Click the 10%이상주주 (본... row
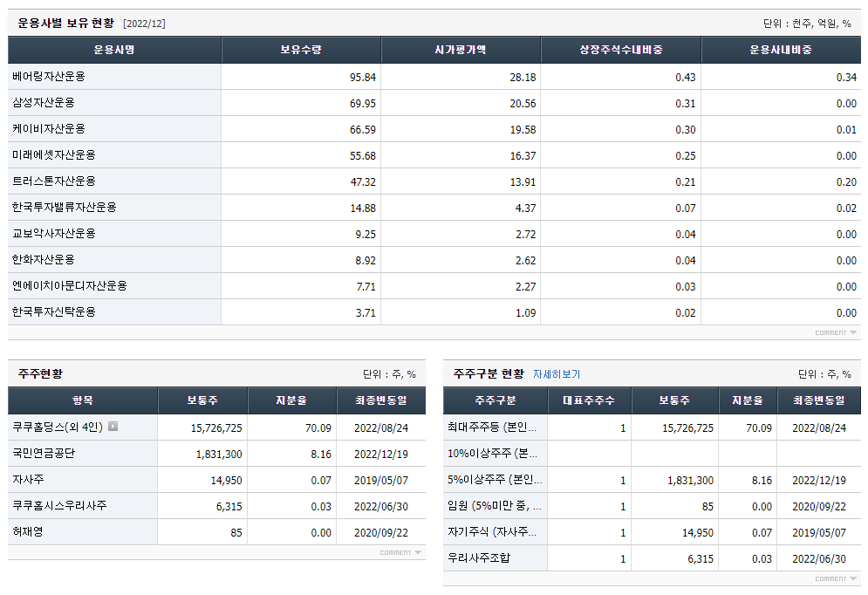This screenshot has height=595, width=868. point(652,454)
